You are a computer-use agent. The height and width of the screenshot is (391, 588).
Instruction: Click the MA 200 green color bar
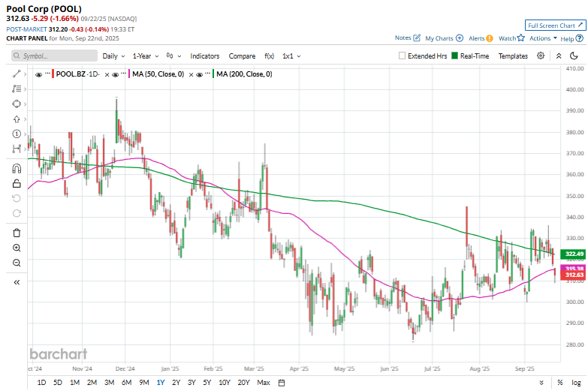(x=213, y=74)
